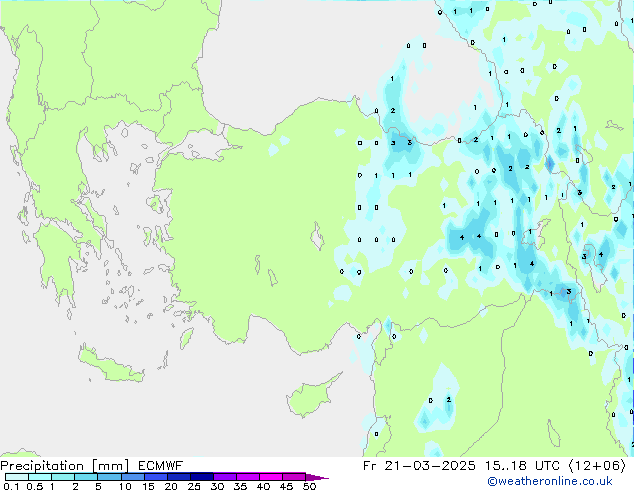
Task: Click the legend swatch between 5 and 10
Action: click(109, 477)
